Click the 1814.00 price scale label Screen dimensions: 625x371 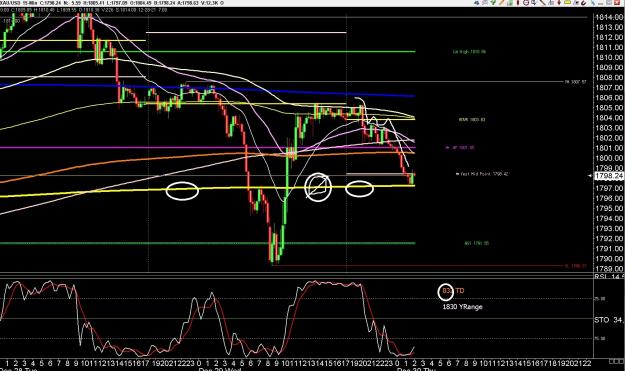pyautogui.click(x=609, y=17)
